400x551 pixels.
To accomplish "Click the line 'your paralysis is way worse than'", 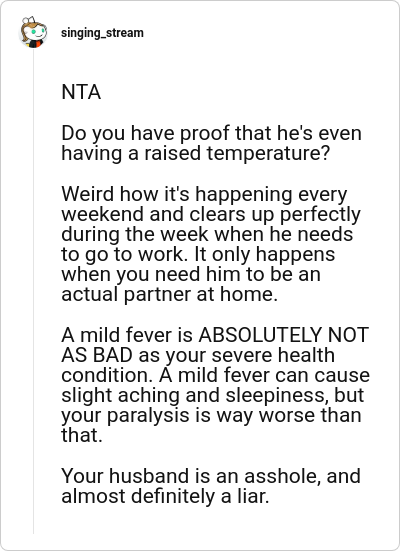I will [x=211, y=415].
